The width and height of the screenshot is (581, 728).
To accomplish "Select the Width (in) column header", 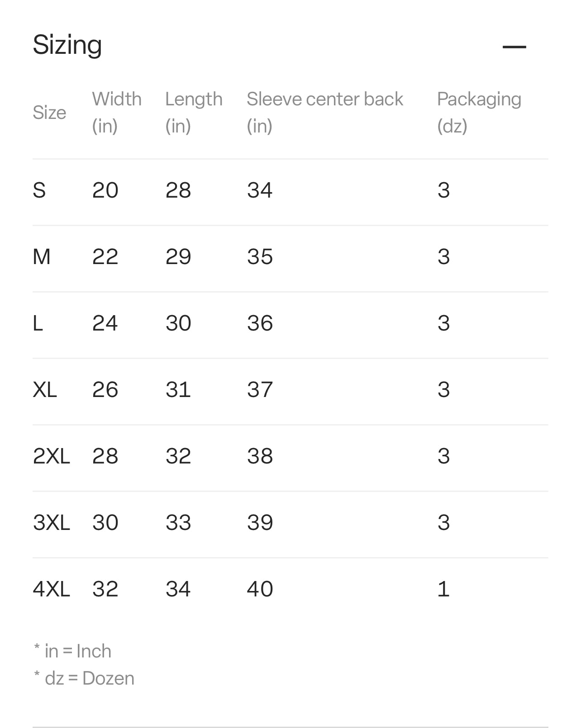I will coord(117,112).
